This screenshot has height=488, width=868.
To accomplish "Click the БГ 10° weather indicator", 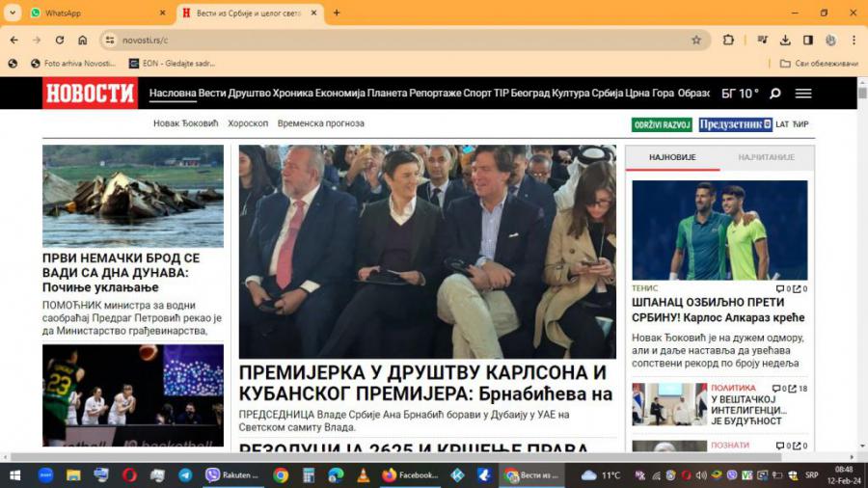I will click(740, 93).
